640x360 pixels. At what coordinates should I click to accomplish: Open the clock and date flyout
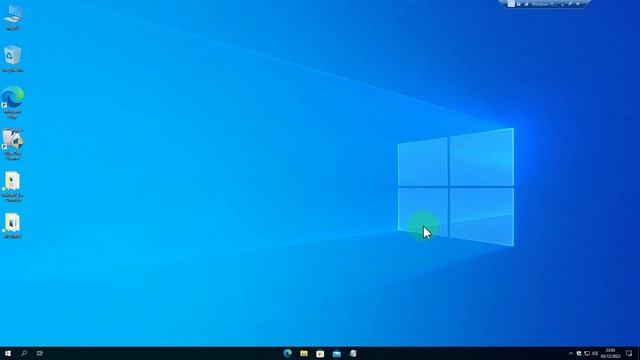coord(611,353)
